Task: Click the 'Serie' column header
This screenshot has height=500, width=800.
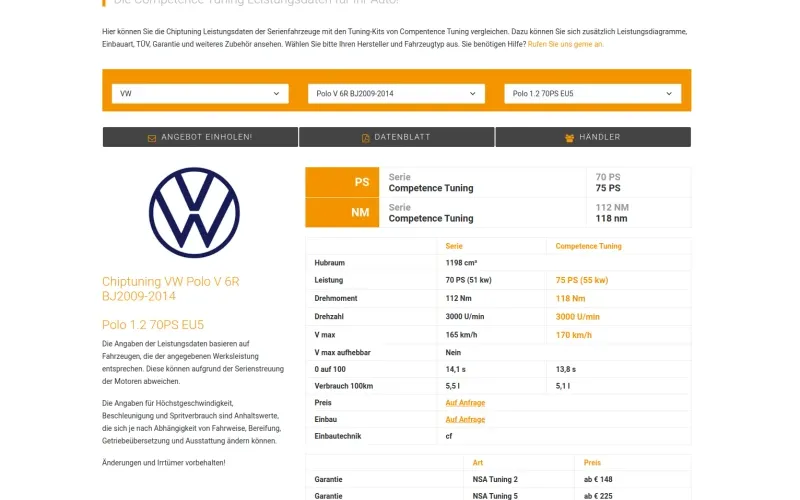Action: click(x=454, y=246)
